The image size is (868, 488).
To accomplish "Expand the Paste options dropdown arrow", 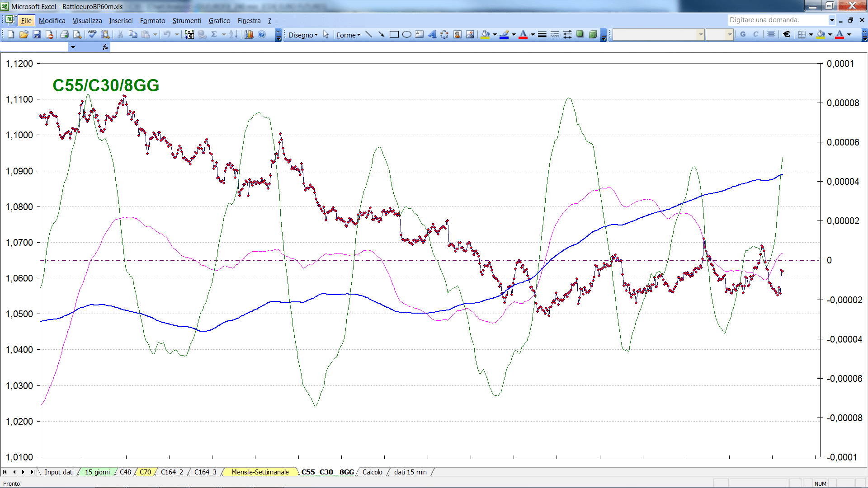I will (x=155, y=34).
